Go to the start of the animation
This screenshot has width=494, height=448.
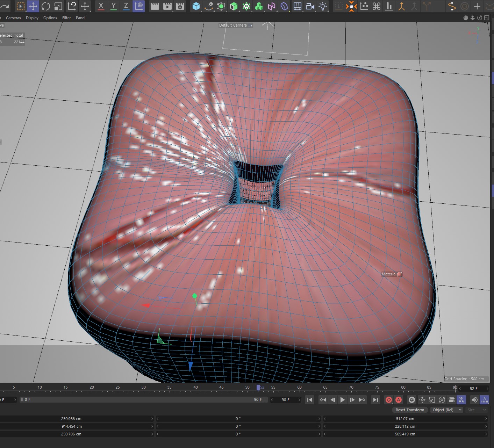[x=310, y=400]
